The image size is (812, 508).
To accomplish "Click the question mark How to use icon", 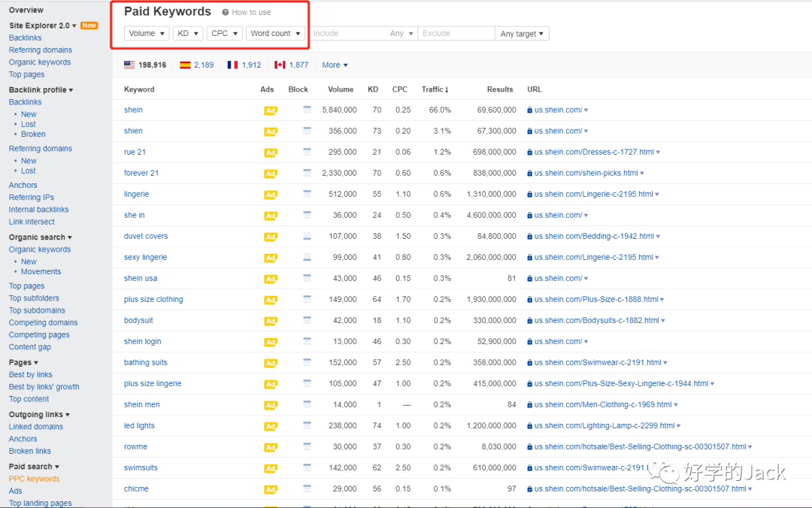I will click(x=226, y=13).
